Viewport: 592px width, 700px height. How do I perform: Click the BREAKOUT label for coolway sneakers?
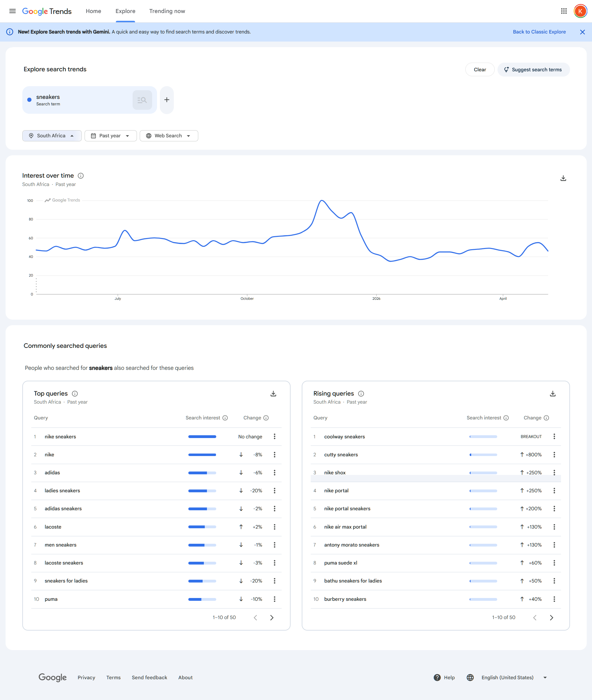pyautogui.click(x=531, y=436)
